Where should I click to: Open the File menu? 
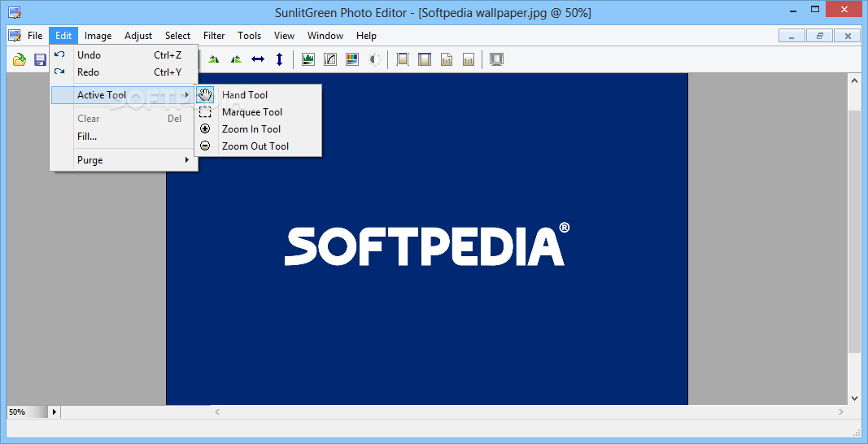click(x=35, y=36)
